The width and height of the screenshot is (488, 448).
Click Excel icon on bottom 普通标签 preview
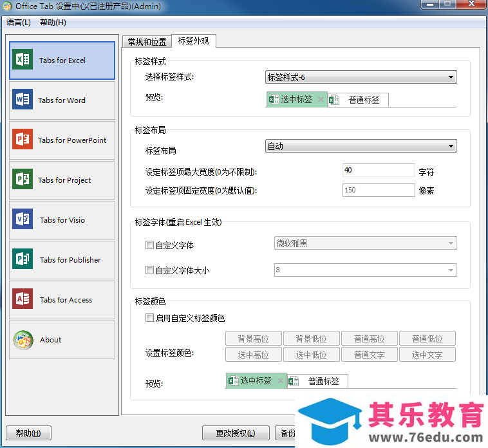[293, 381]
